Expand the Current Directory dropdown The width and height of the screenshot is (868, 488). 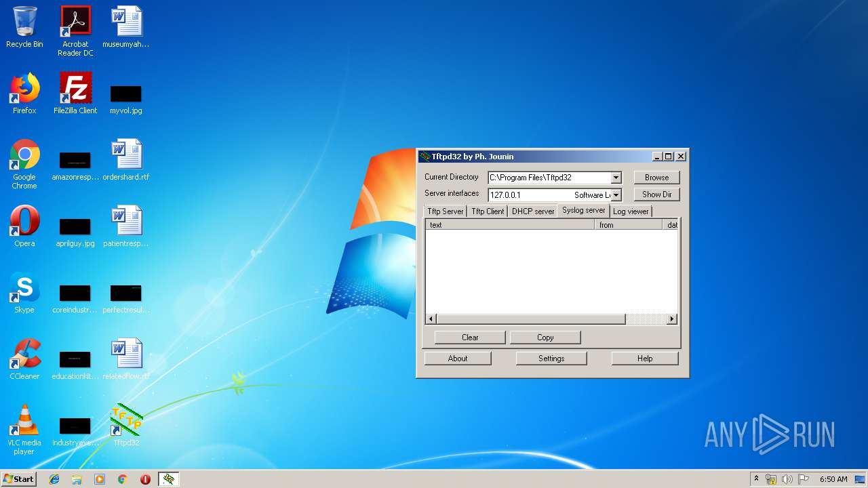616,178
